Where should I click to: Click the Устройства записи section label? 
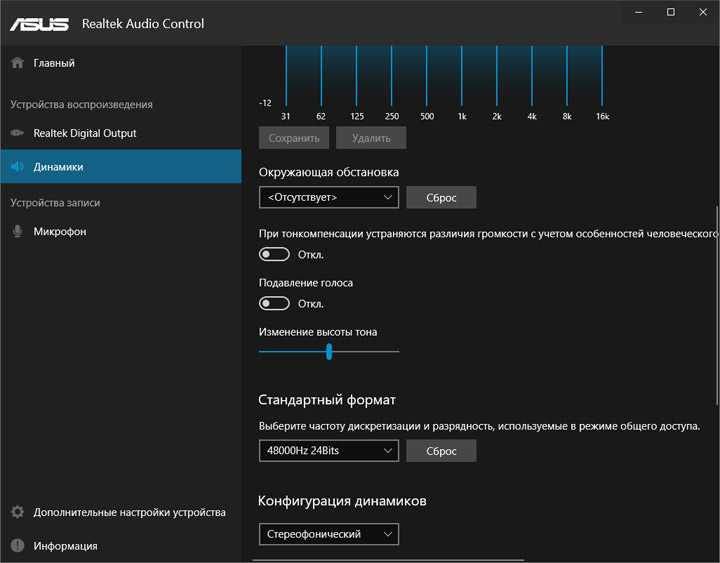pyautogui.click(x=55, y=203)
